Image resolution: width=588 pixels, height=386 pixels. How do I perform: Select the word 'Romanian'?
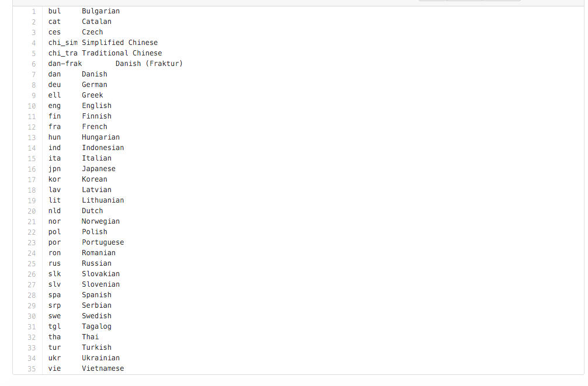tap(99, 253)
